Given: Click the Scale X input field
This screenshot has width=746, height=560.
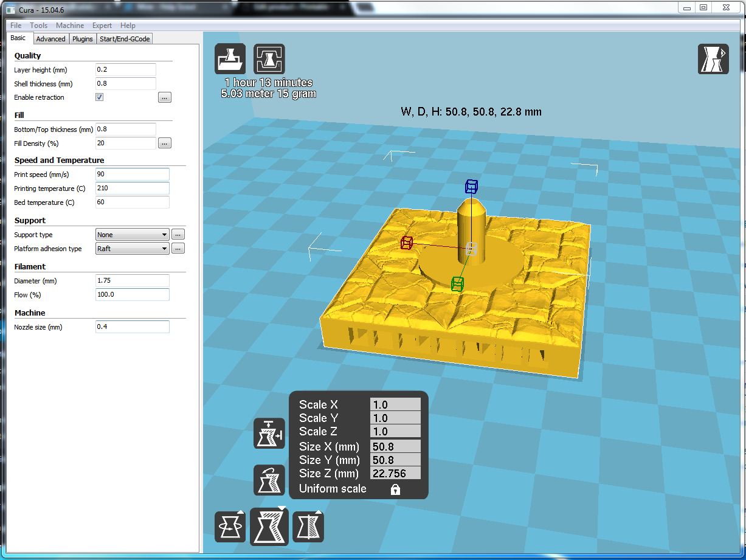Looking at the screenshot, I should (x=395, y=405).
